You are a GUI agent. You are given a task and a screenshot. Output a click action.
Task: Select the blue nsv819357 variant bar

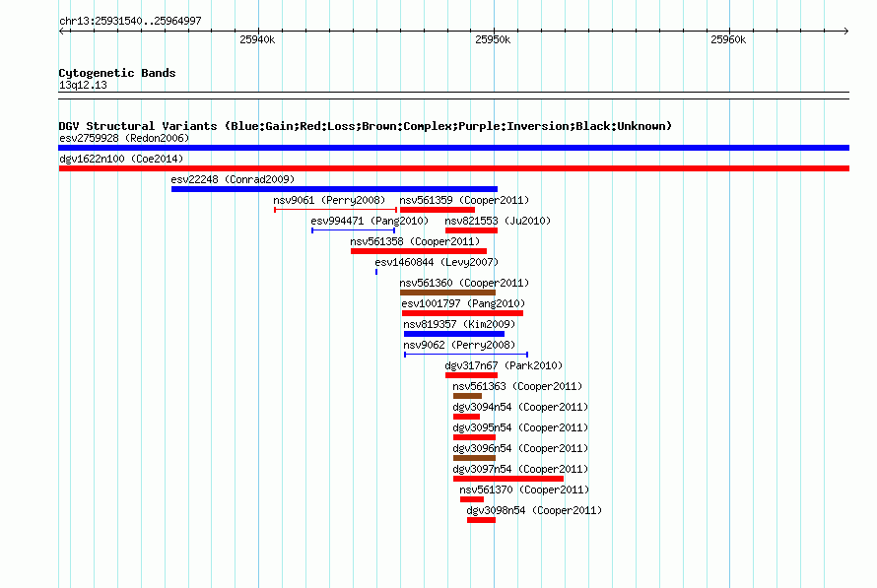pos(454,334)
